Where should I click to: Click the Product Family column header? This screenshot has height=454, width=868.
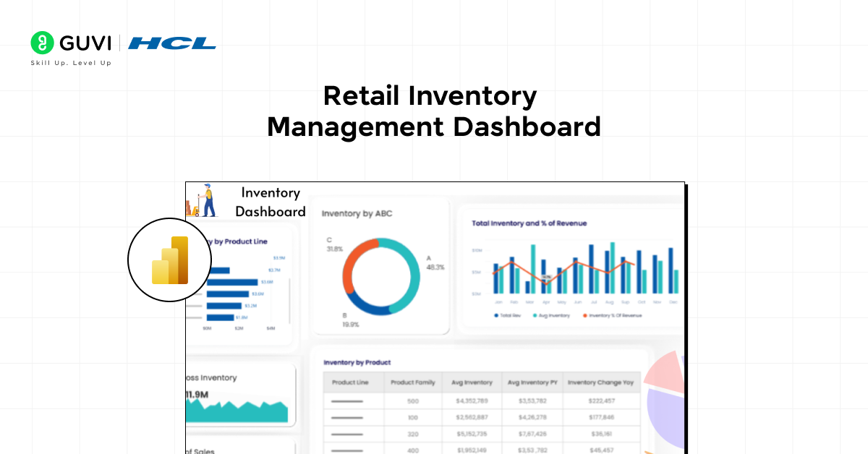pyautogui.click(x=413, y=382)
